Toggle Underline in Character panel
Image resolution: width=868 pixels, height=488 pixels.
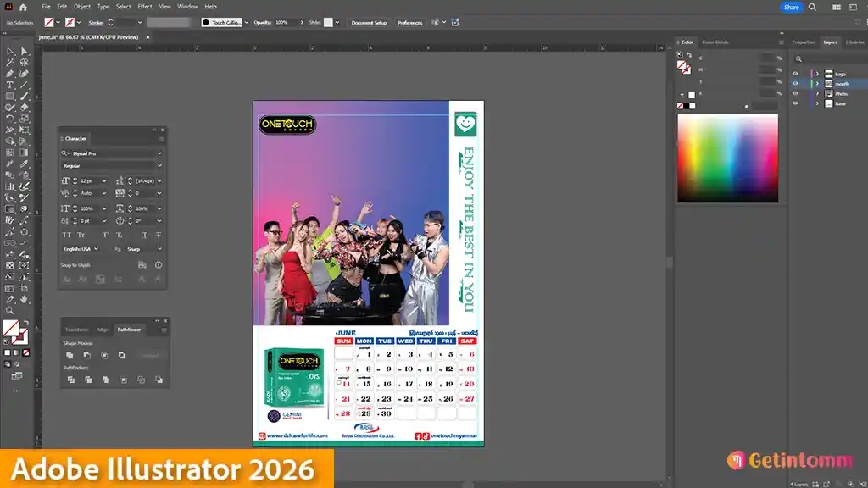tap(144, 236)
